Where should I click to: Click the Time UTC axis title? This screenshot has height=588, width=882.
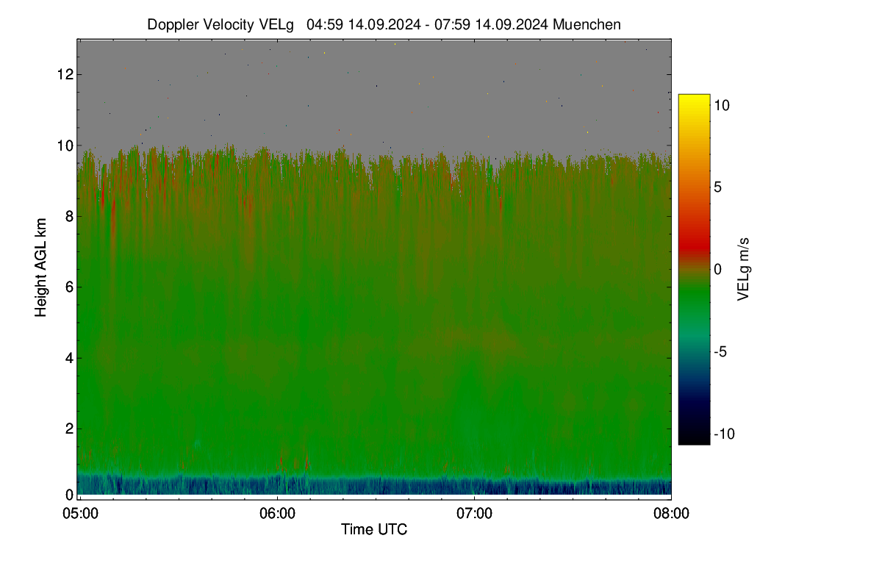point(374,529)
